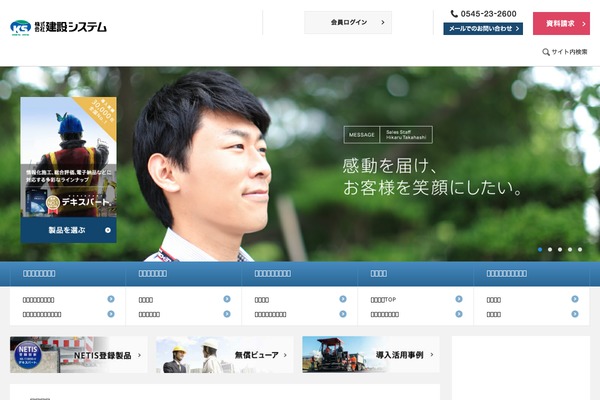Select the fifth carousel slide dot

(x=580, y=250)
